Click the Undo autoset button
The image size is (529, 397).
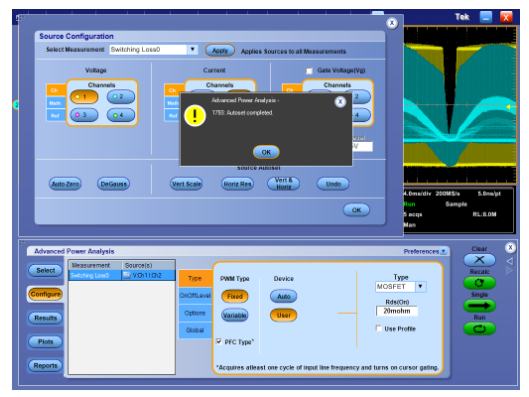(x=333, y=184)
